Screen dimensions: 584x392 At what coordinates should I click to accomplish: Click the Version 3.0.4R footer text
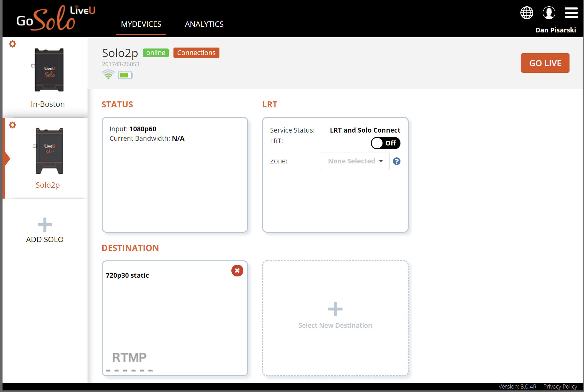[517, 387]
